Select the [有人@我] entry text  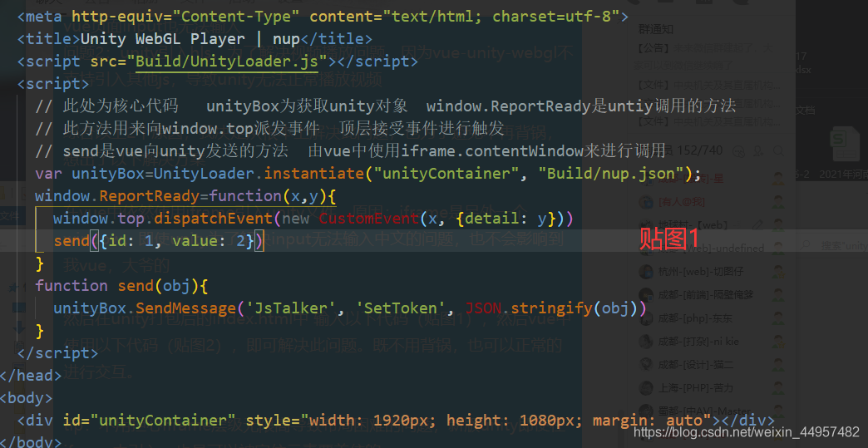point(682,202)
